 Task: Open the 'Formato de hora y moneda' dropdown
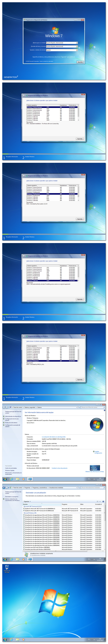pos(62,46)
